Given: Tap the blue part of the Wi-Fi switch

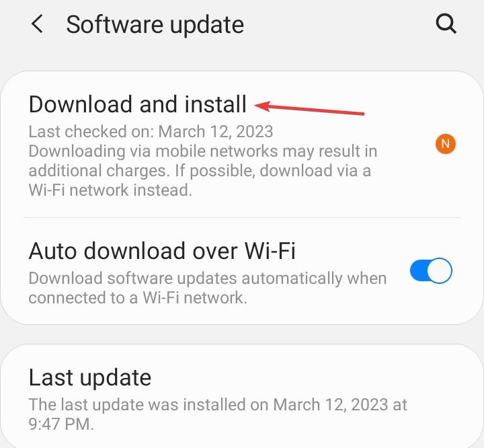Looking at the screenshot, I should (419, 270).
